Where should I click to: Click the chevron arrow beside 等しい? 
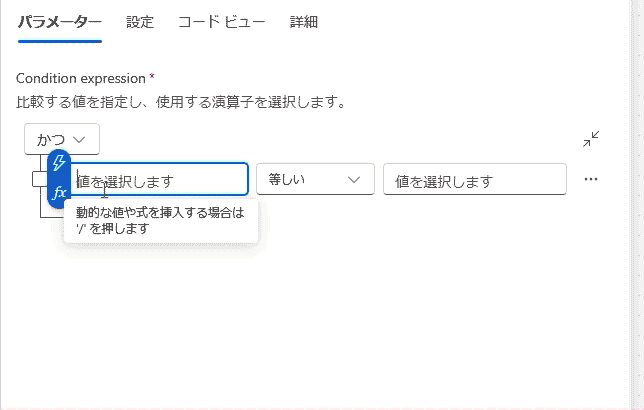tap(353, 179)
